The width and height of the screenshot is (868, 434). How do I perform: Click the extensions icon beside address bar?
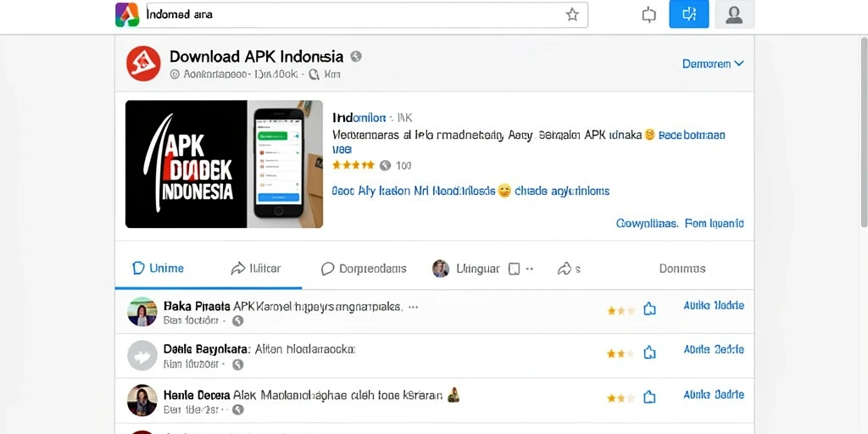(648, 15)
